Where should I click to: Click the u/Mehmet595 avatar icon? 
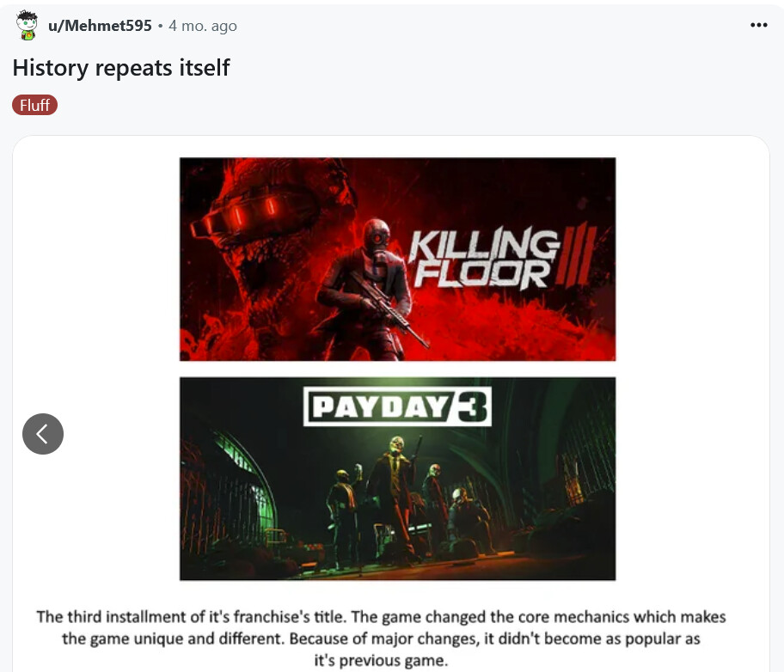[x=27, y=25]
